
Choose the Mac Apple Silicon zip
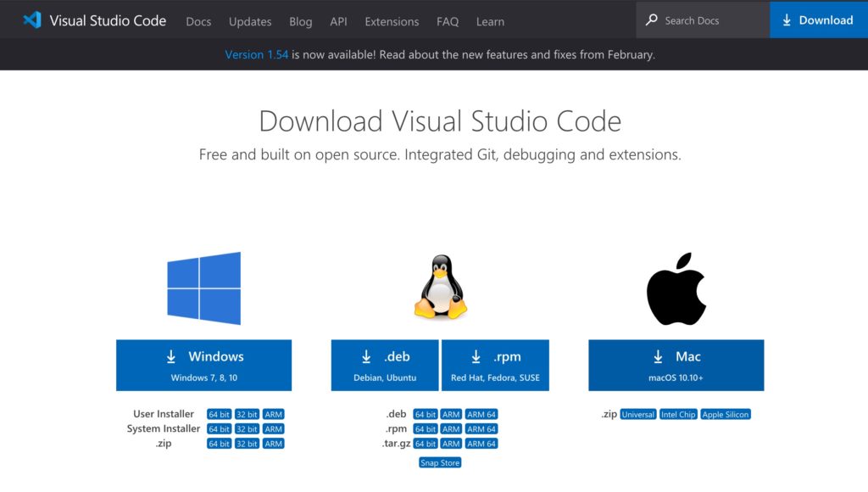pos(726,415)
